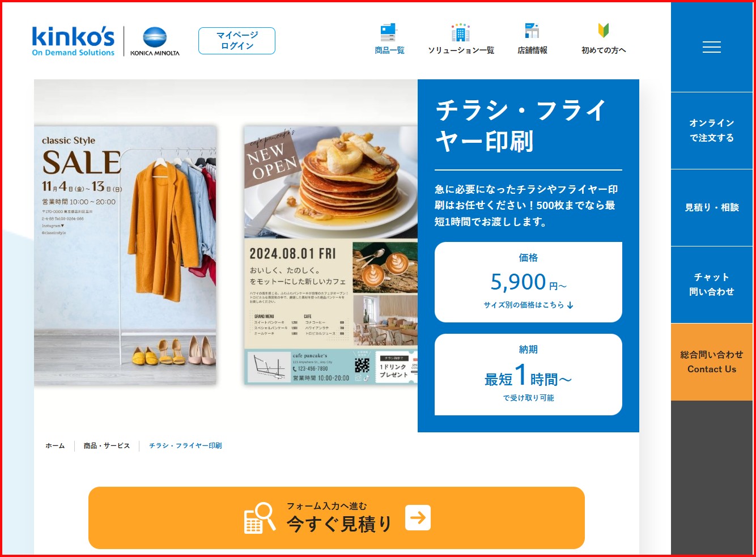Open チャット問い合わせ in the sidebar
This screenshot has width=756, height=557.
point(712,284)
